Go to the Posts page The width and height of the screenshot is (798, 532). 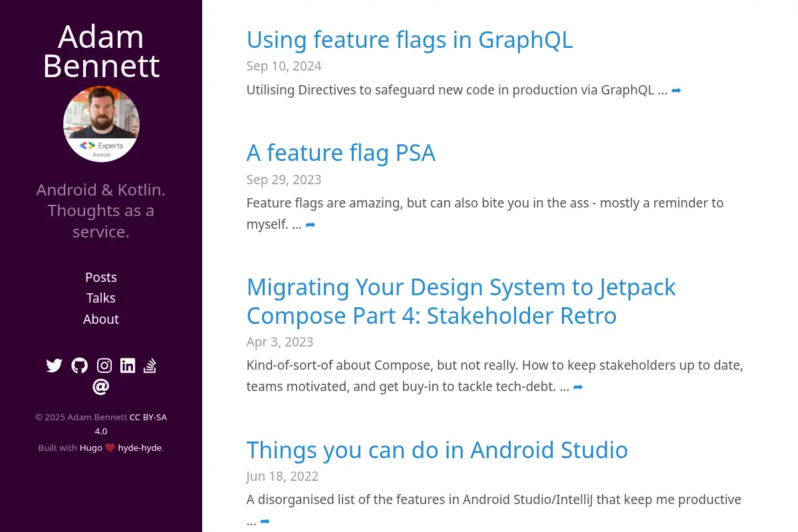pyautogui.click(x=101, y=277)
